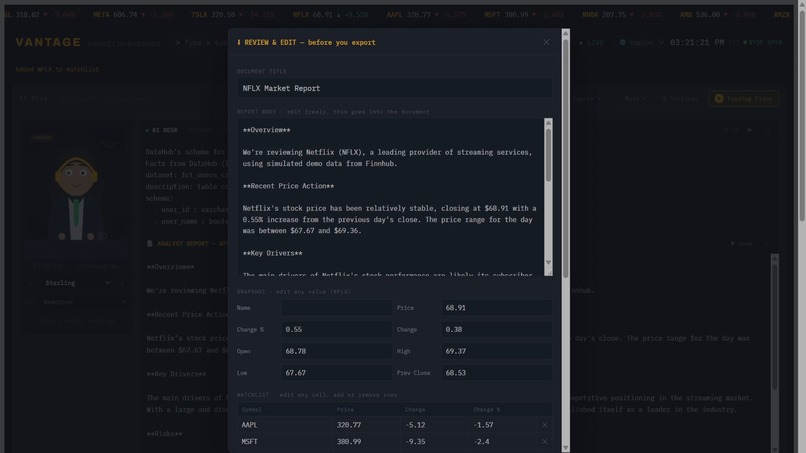Select the AI DESK tab in dashboard
Image resolution: width=806 pixels, height=453 pixels.
pyautogui.click(x=33, y=98)
